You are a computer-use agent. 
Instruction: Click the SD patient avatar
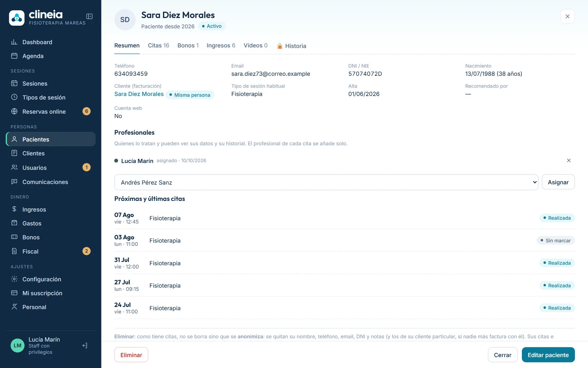tap(125, 20)
